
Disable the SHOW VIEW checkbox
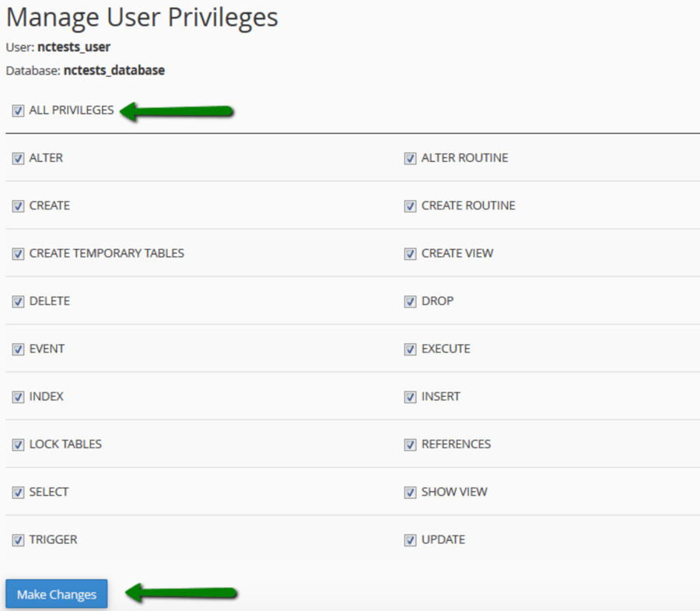(410, 493)
